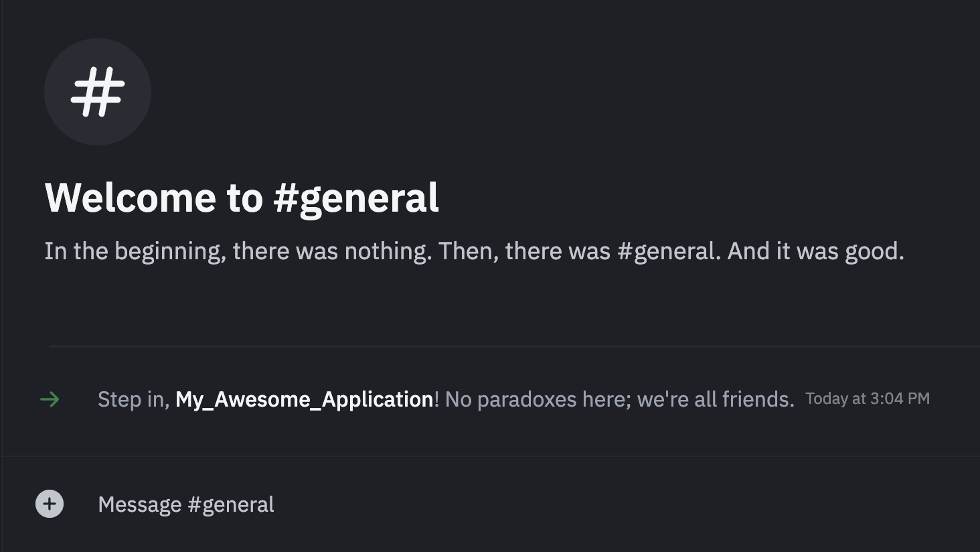Click the word Welcome in the heading
Viewport: 980px width, 552px height.
coord(131,198)
